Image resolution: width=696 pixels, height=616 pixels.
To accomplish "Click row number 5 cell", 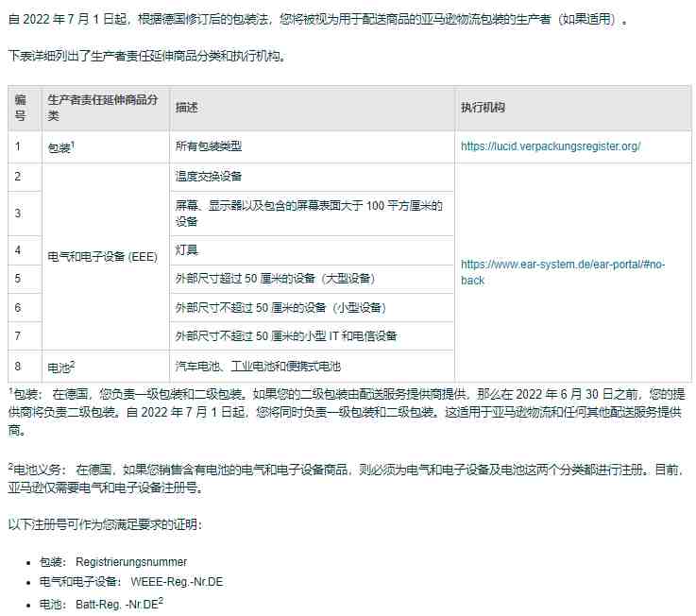I will pyautogui.click(x=25, y=279).
